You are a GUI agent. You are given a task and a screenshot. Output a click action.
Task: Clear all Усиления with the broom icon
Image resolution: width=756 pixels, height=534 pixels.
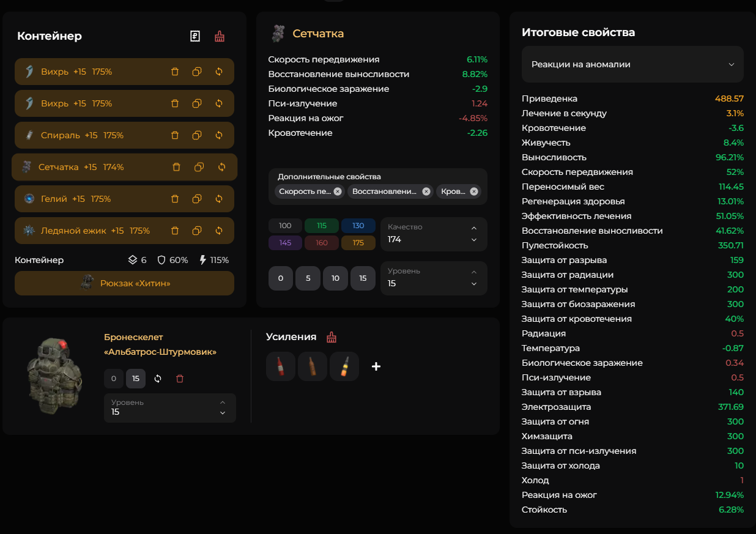[x=332, y=337]
